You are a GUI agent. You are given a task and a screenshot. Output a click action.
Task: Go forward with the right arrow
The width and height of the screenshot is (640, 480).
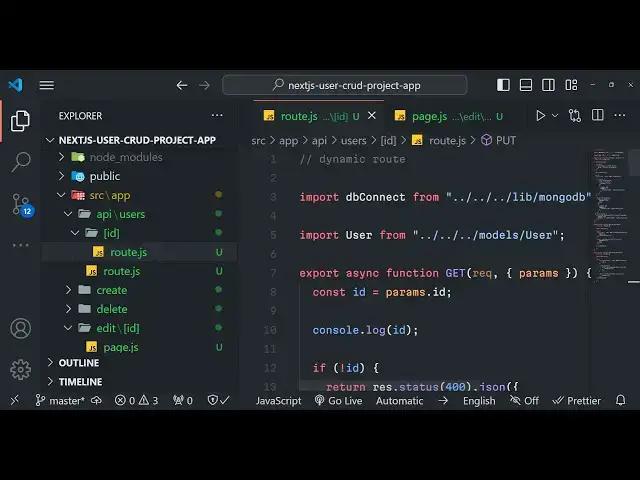[x=204, y=85]
